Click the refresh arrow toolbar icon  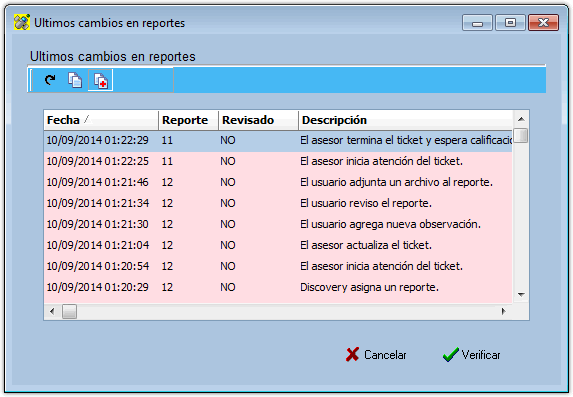click(x=50, y=80)
